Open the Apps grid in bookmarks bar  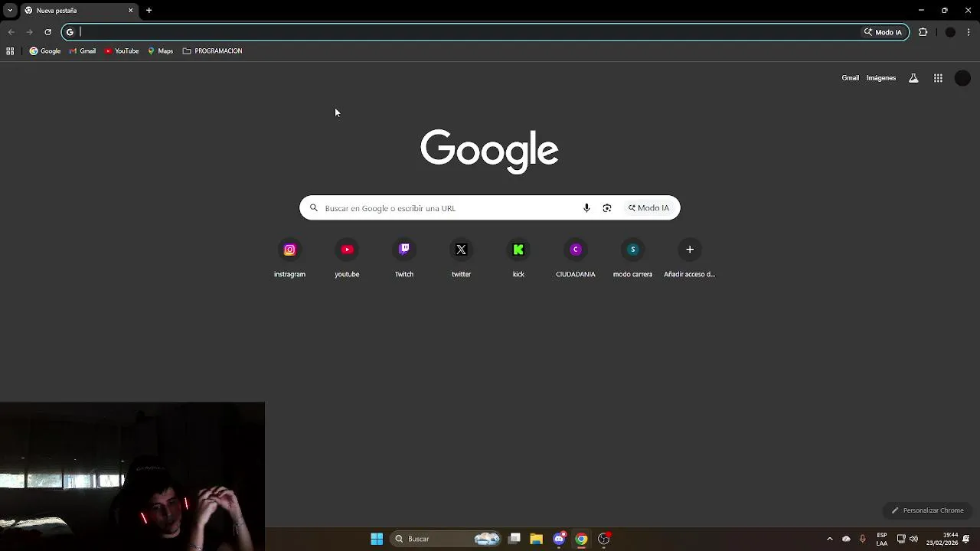(10, 51)
